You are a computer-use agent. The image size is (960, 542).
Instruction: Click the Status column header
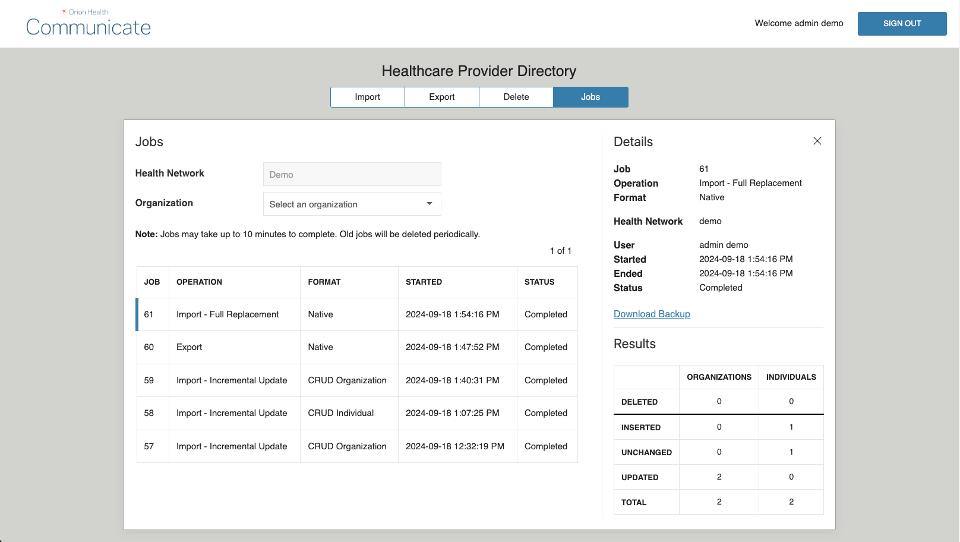pos(539,282)
